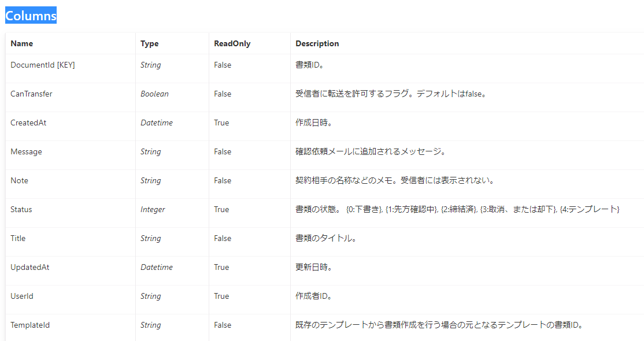Click the ReadOnly False value for TemplateId

pyautogui.click(x=223, y=325)
